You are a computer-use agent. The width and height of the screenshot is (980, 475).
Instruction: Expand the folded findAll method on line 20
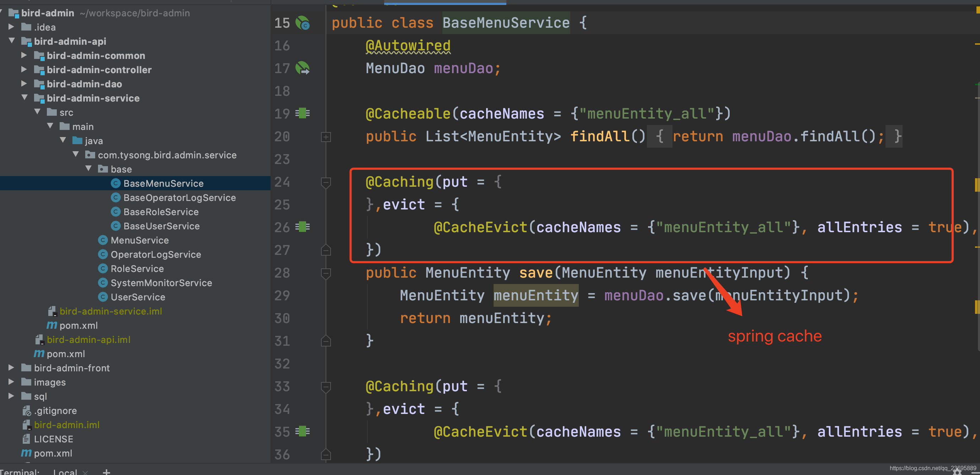[326, 137]
